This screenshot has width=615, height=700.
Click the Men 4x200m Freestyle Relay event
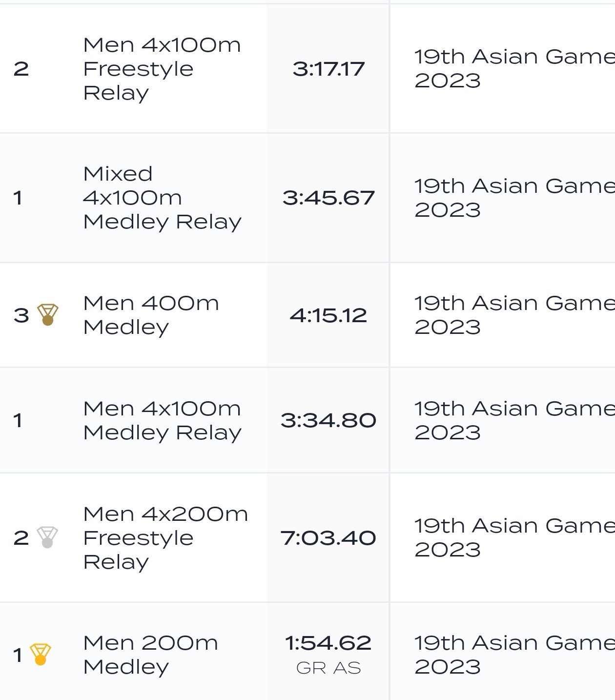click(x=165, y=537)
